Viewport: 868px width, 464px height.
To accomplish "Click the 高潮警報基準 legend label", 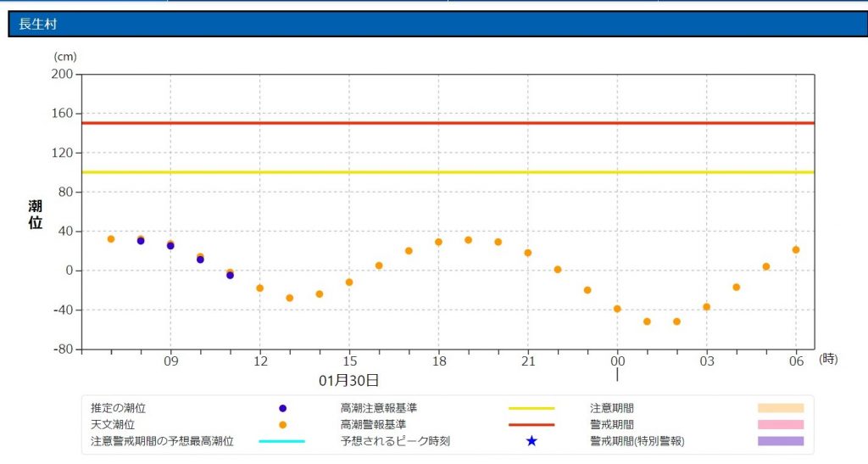I will click(x=373, y=425).
